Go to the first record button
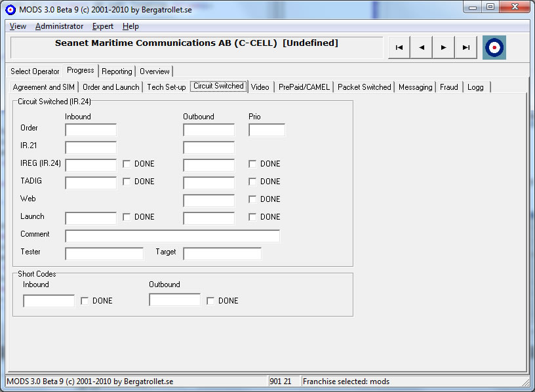Image resolution: width=535 pixels, height=392 pixels. click(399, 47)
